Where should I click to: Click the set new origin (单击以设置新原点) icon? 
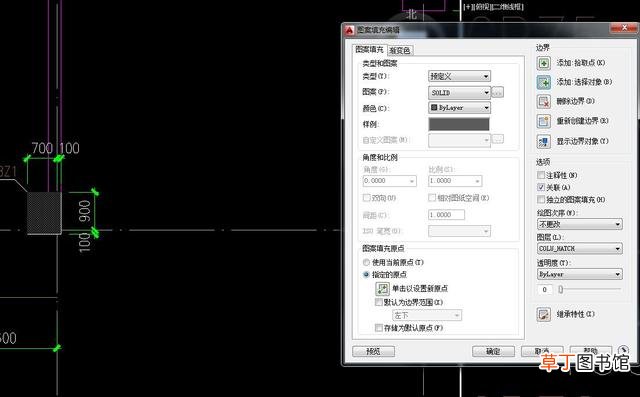pos(382,288)
